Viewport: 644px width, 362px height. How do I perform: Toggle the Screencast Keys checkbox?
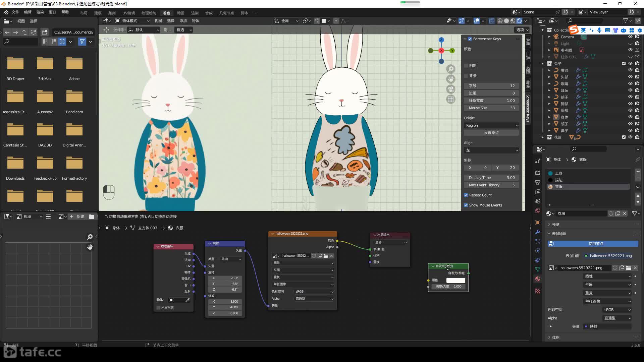pyautogui.click(x=470, y=39)
